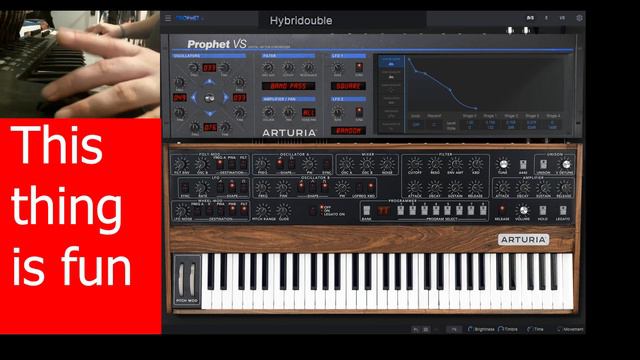
Task: Toggle the A440 tuning switch
Action: point(523,164)
